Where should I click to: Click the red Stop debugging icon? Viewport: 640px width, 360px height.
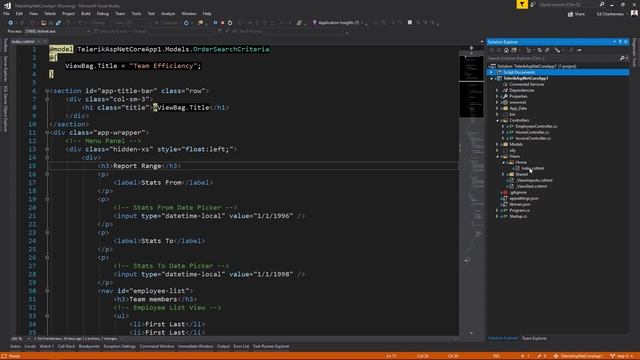[222, 23]
